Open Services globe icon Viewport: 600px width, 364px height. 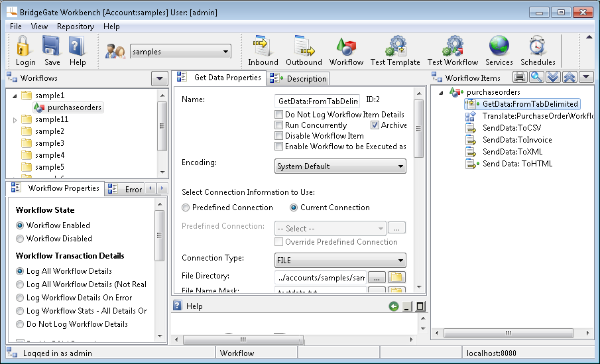(499, 46)
